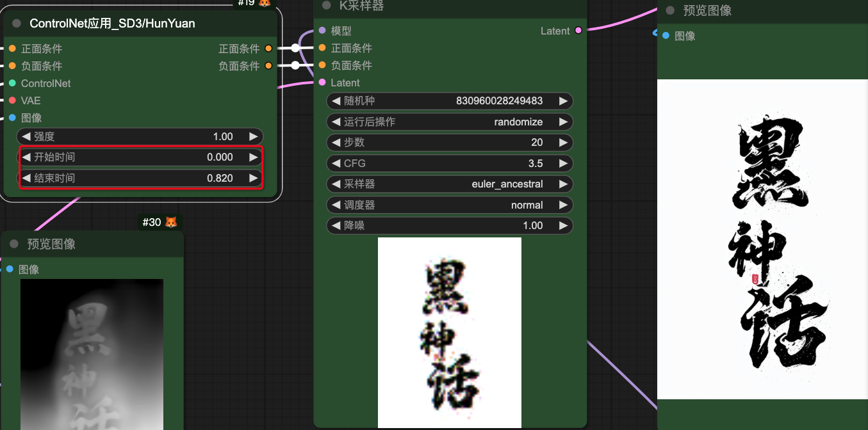Decrease CFG with its left arrow
This screenshot has height=430, width=868.
tap(336, 163)
